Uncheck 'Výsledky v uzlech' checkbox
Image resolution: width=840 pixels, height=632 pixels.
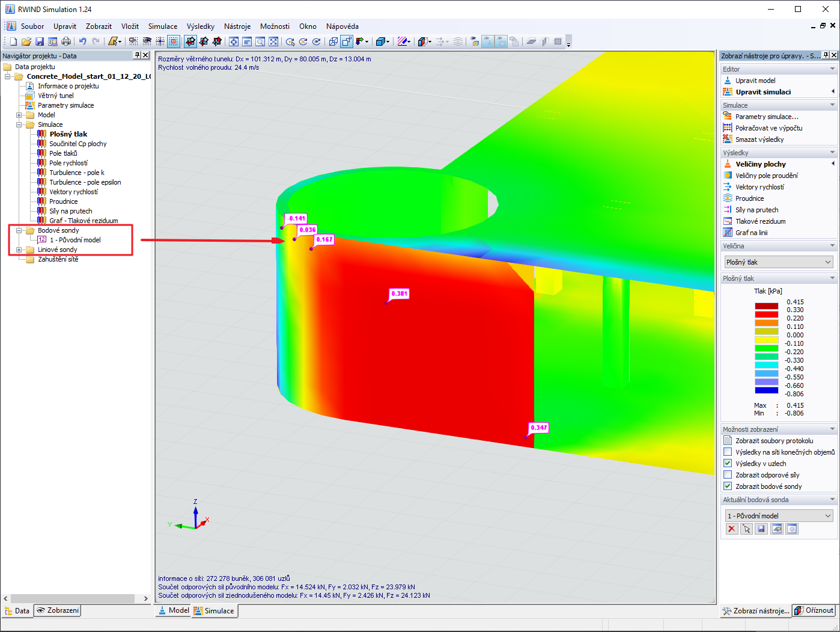tap(728, 464)
